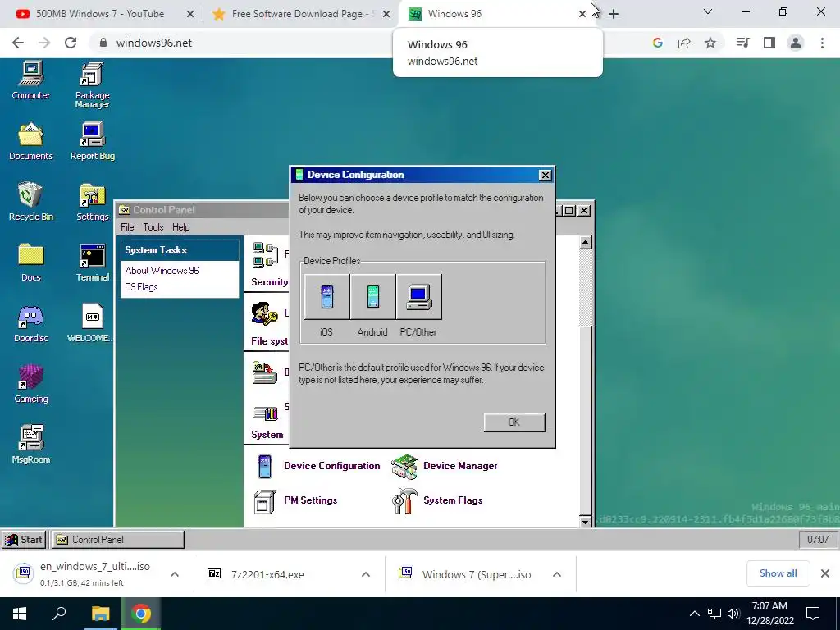Click About Windows 96 link
840x630 pixels.
tap(162, 271)
